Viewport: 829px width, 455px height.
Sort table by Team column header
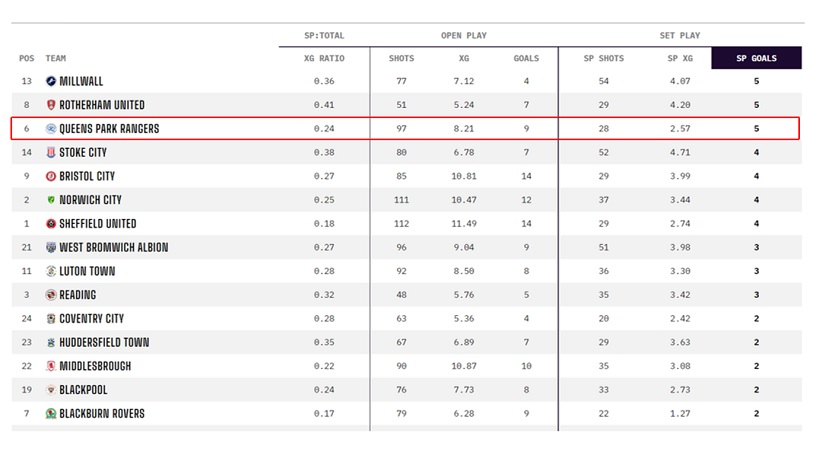(x=56, y=58)
